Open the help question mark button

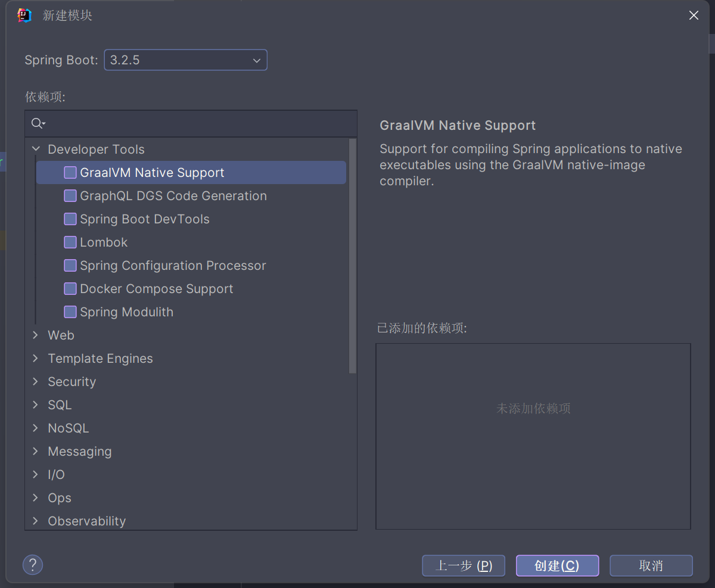coord(33,565)
